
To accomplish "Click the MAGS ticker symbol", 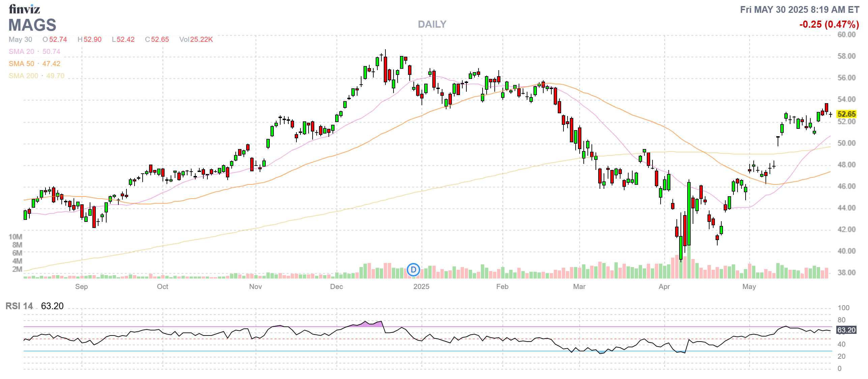I will [x=32, y=25].
